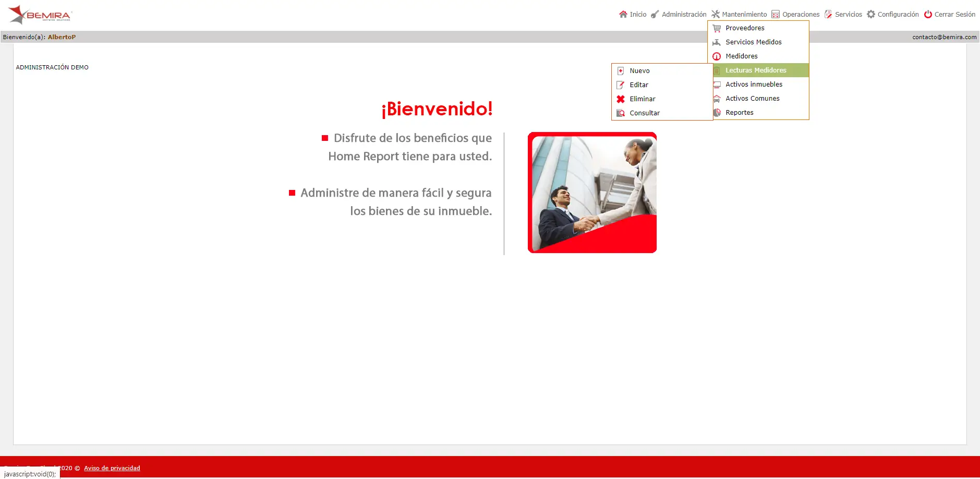Image resolution: width=980 pixels, height=479 pixels.
Task: Click the Proveedores cart icon
Action: point(717,28)
